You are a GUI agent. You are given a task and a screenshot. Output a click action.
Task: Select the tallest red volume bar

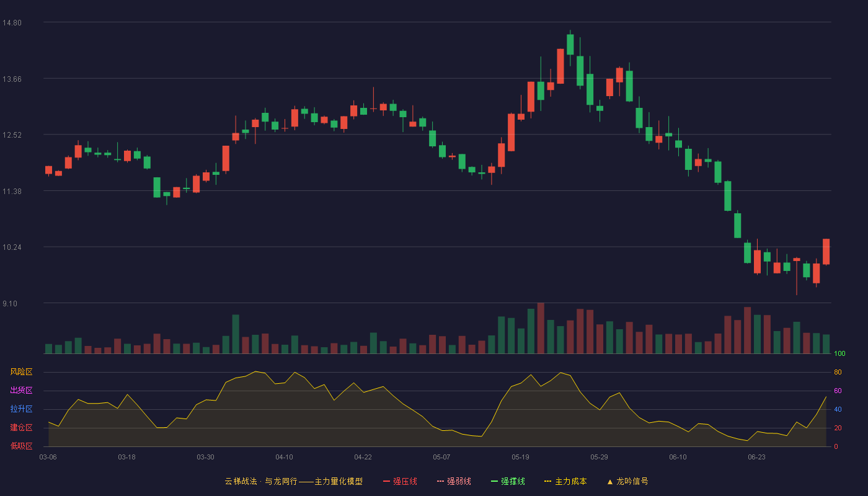(x=541, y=328)
